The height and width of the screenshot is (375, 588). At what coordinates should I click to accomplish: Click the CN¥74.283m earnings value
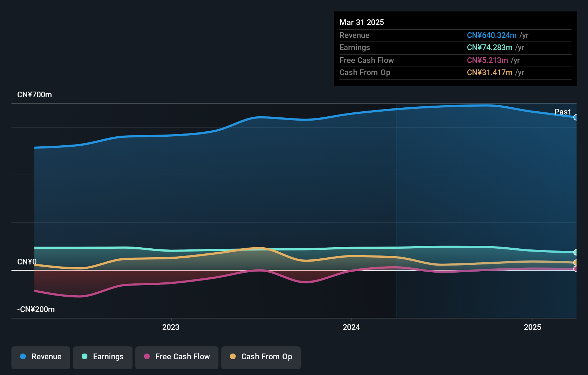coord(490,47)
